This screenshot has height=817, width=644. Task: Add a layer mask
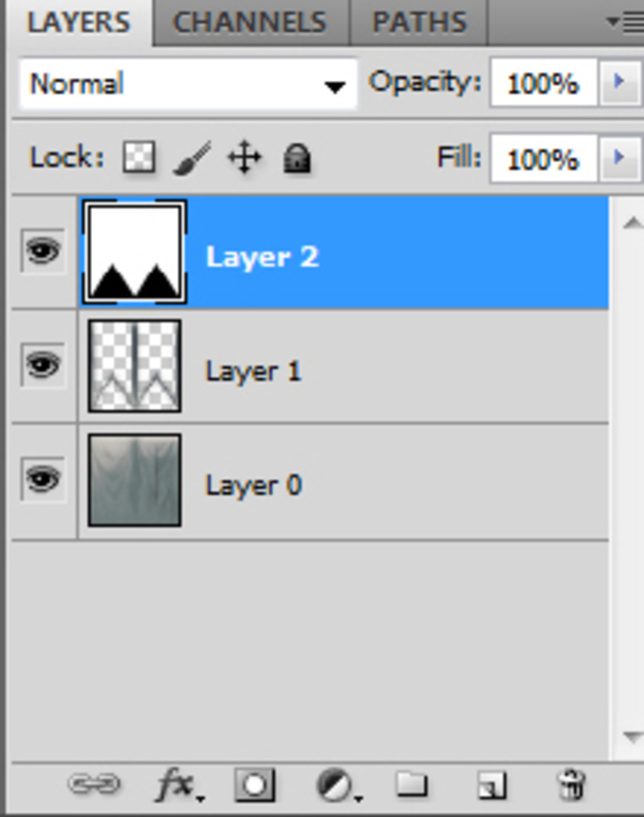[x=255, y=785]
